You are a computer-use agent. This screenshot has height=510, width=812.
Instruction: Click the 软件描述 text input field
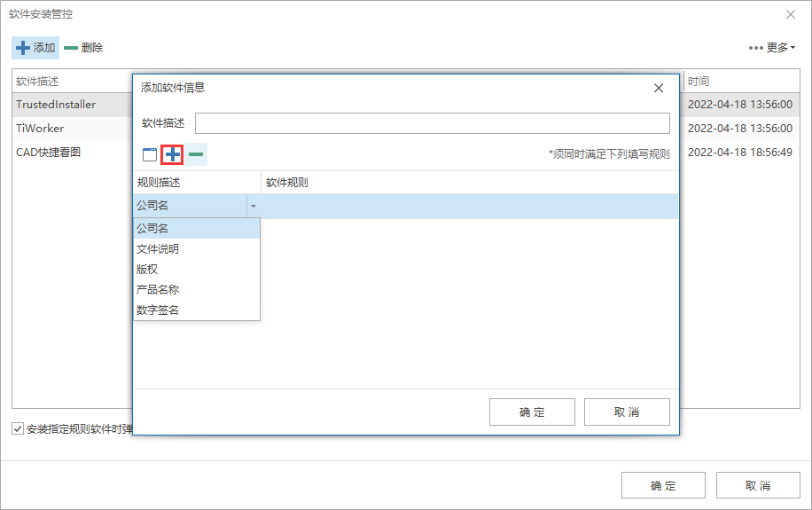433,123
